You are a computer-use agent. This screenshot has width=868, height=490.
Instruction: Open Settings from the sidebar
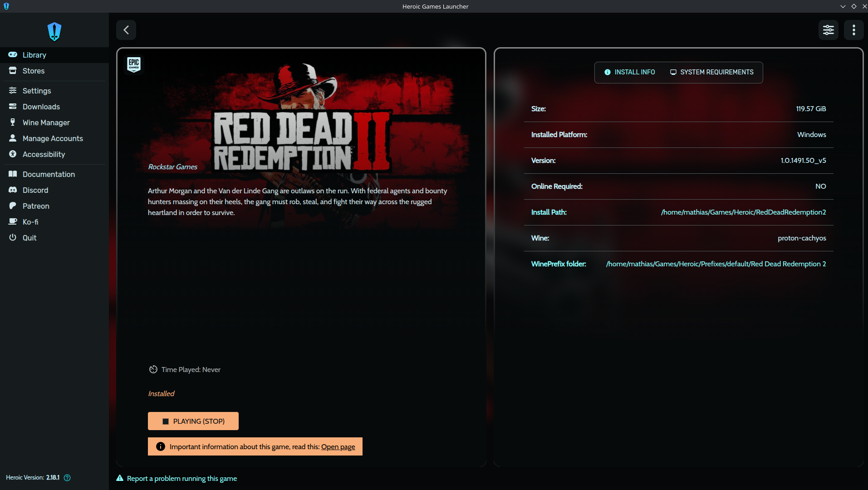point(54,91)
